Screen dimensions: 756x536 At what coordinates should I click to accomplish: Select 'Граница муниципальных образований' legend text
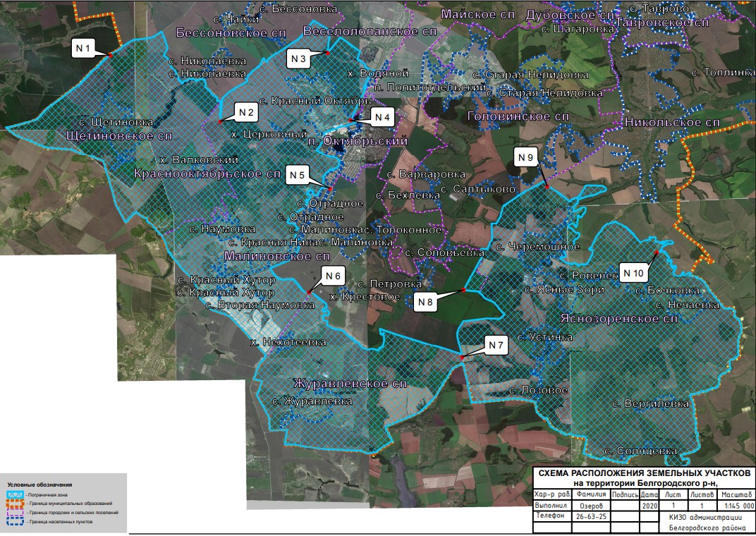tap(71, 504)
